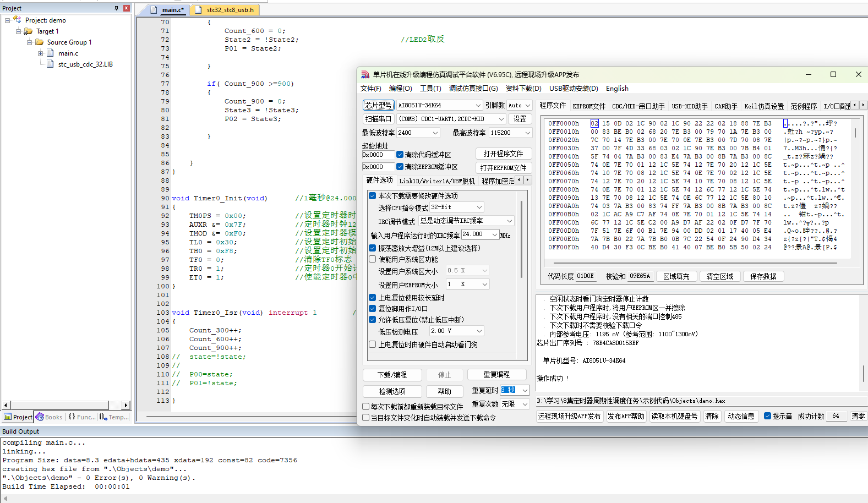Open the IRC调节模式 dropdown
868x503 pixels.
pos(509,221)
